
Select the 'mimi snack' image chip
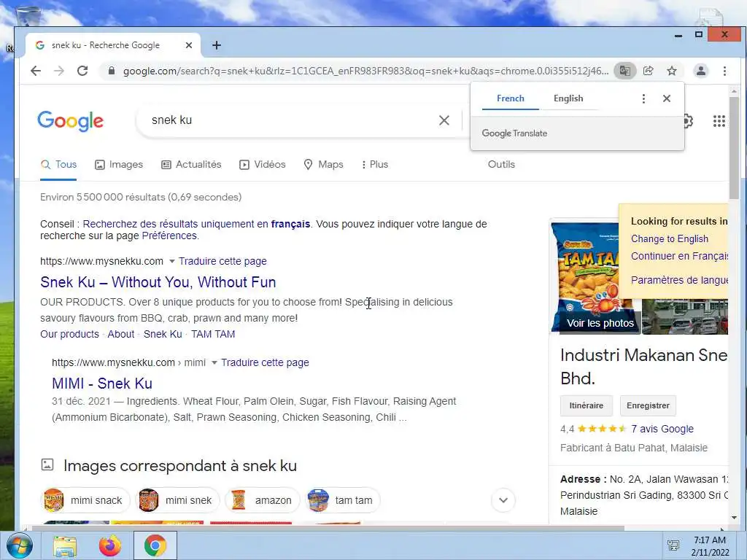tap(85, 500)
